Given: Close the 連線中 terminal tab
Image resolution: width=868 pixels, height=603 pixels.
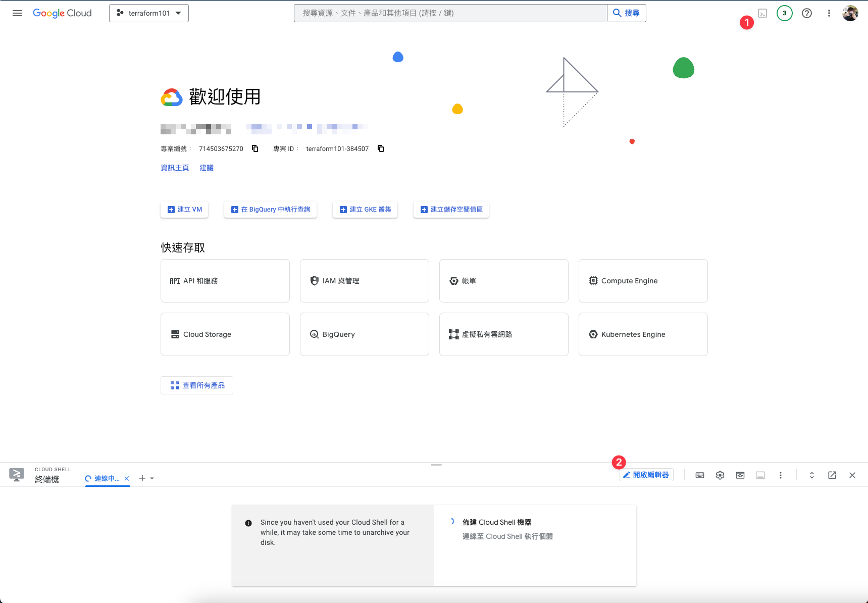Looking at the screenshot, I should [127, 478].
